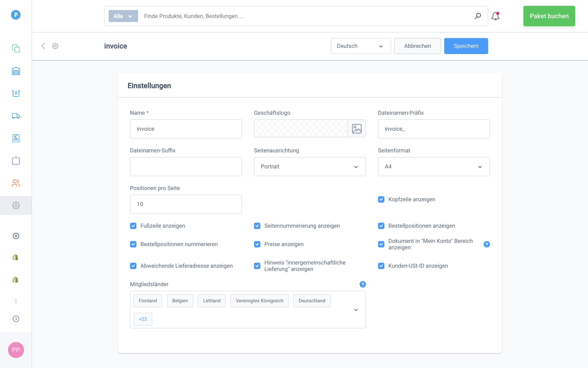Open the shopping bag sidebar icon

16,161
